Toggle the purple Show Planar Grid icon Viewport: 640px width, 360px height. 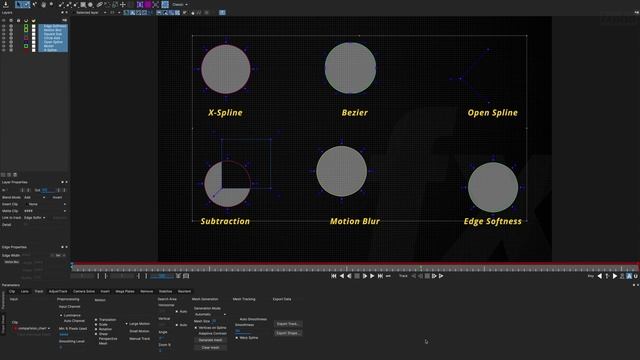click(148, 4)
